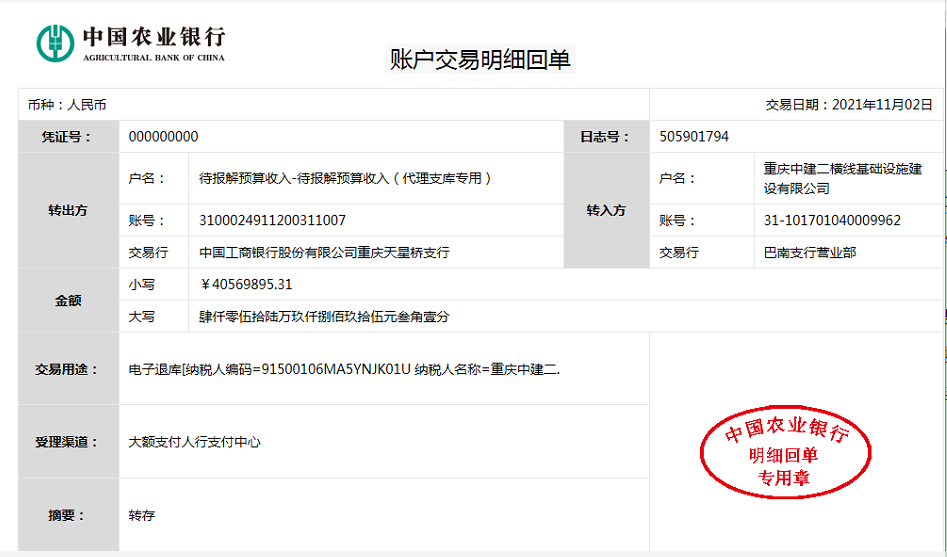This screenshot has width=947, height=557.
Task: Click the title 账户交易明细回单
Action: pyautogui.click(x=480, y=60)
